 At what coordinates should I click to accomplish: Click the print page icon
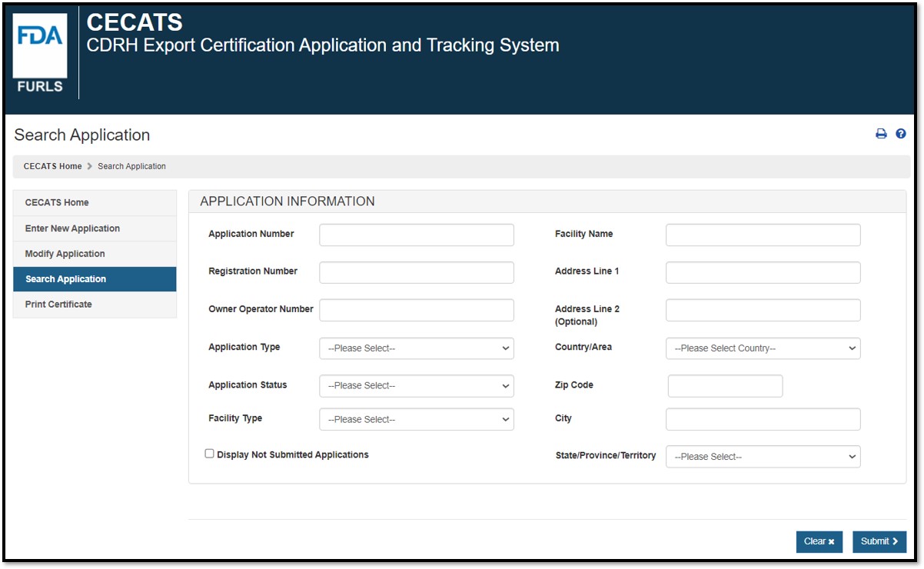[881, 135]
